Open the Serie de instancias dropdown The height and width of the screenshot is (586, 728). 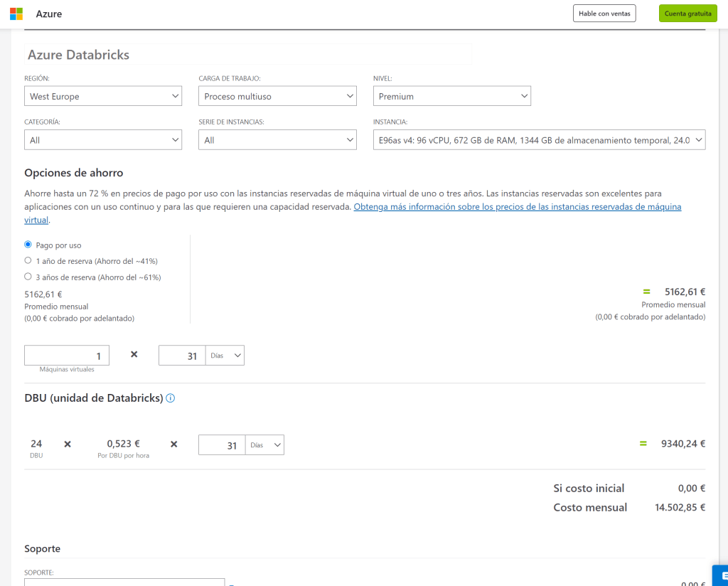pyautogui.click(x=277, y=140)
